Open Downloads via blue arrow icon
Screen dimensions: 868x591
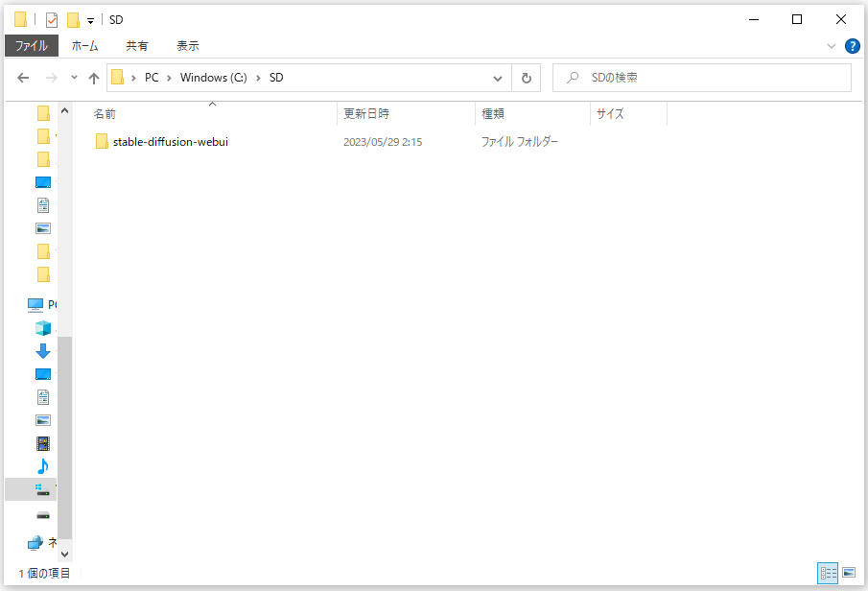coord(43,351)
